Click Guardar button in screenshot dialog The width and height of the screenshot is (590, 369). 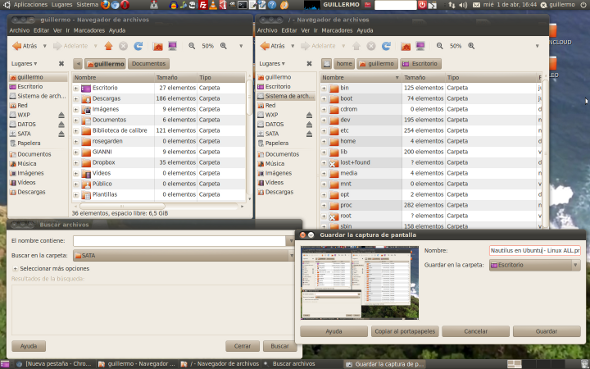546,331
